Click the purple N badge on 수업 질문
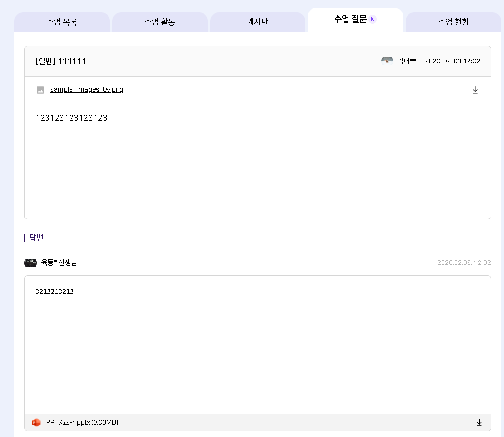Image resolution: width=504 pixels, height=437 pixels. [373, 19]
